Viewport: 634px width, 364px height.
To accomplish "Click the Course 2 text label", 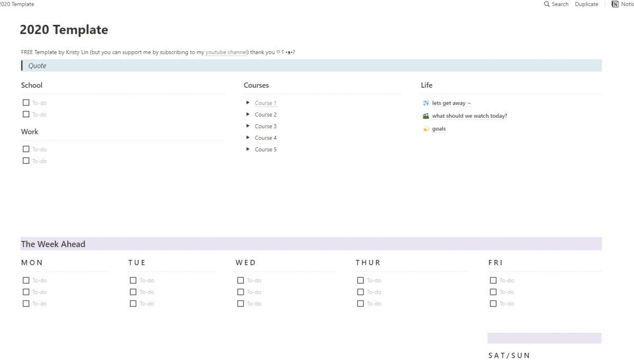I will [266, 115].
